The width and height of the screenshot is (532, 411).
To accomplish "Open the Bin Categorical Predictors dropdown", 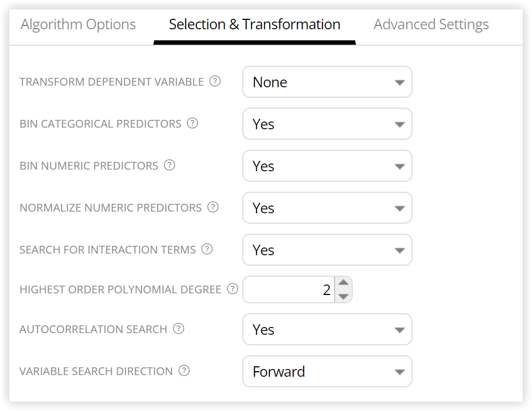I will click(x=327, y=124).
